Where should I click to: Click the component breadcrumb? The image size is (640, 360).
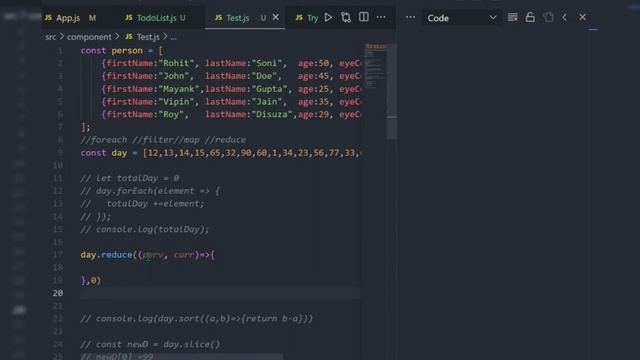pyautogui.click(x=89, y=37)
